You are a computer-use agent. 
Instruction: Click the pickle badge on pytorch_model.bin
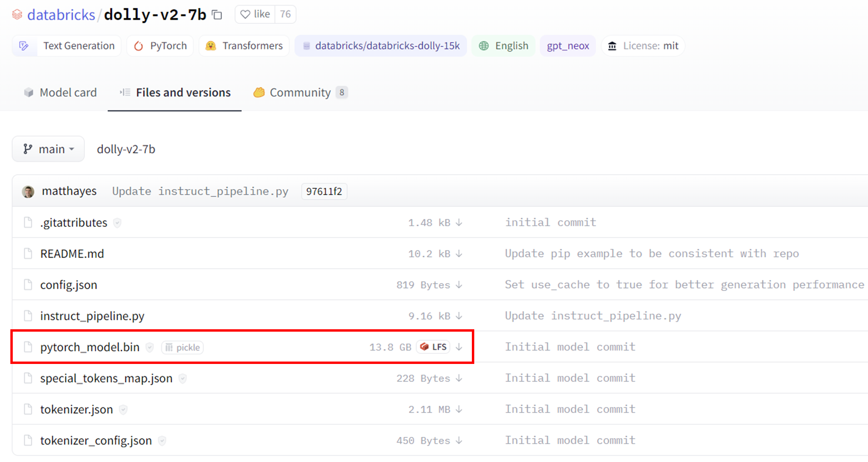click(183, 348)
